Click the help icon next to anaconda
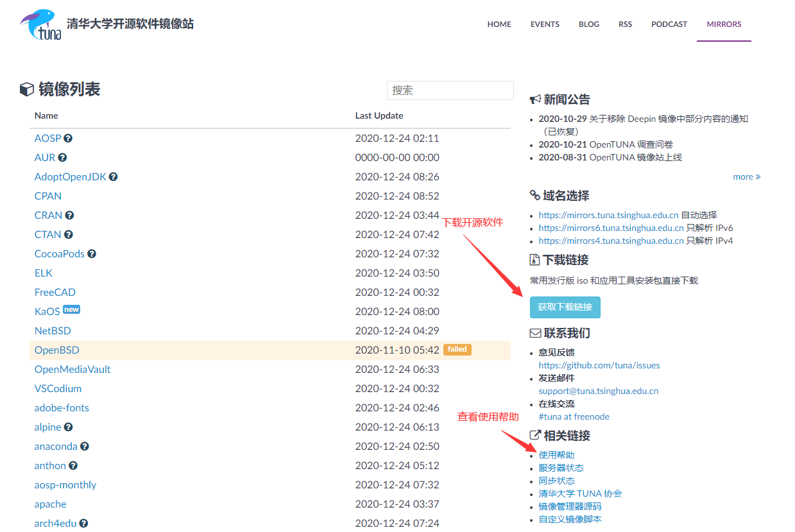This screenshot has width=795, height=532. tap(85, 446)
